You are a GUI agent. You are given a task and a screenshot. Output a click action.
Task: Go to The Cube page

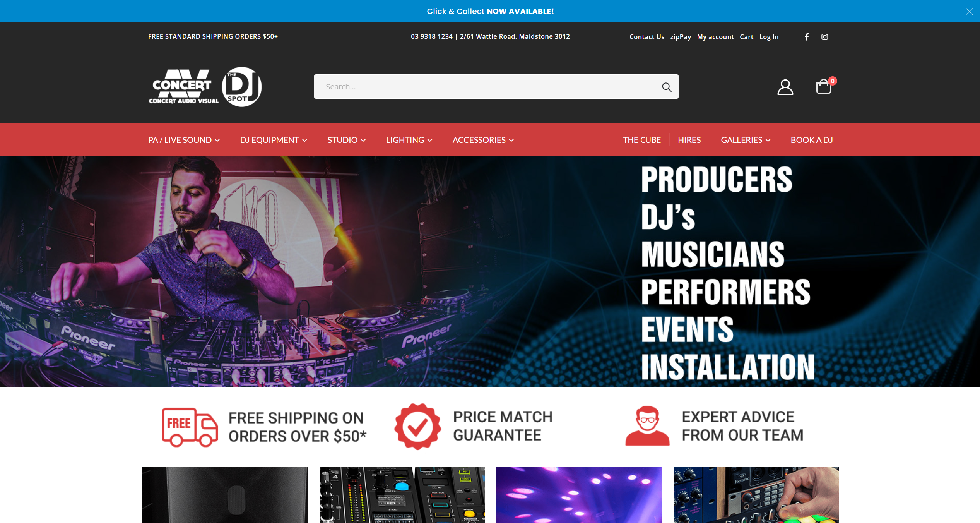pyautogui.click(x=642, y=140)
